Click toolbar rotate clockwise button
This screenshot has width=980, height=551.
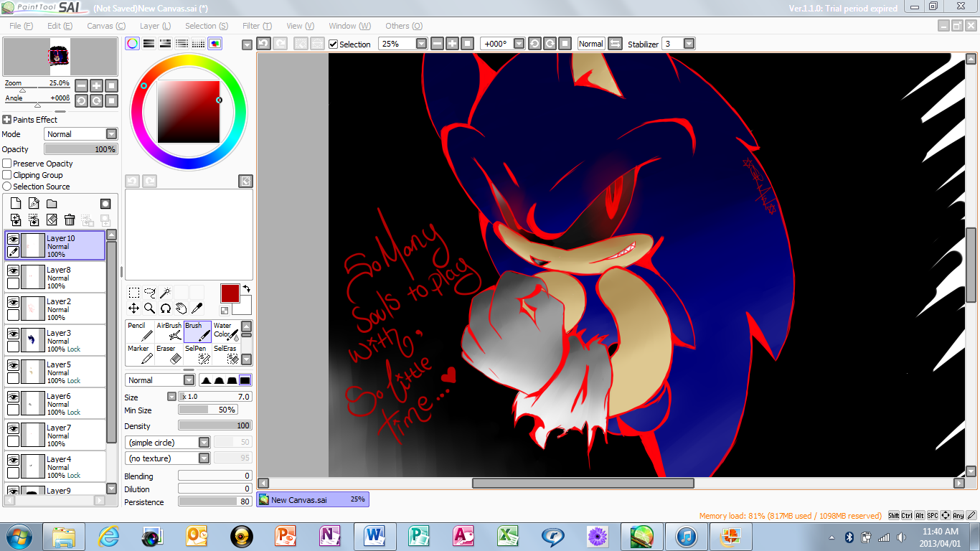click(550, 44)
